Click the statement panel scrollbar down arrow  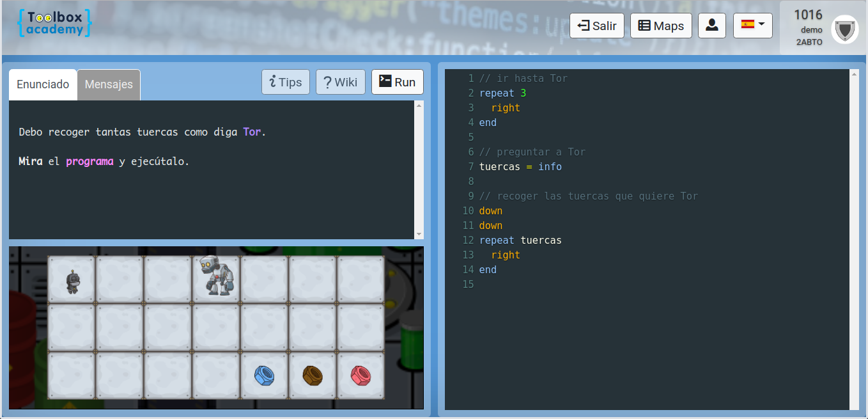419,235
